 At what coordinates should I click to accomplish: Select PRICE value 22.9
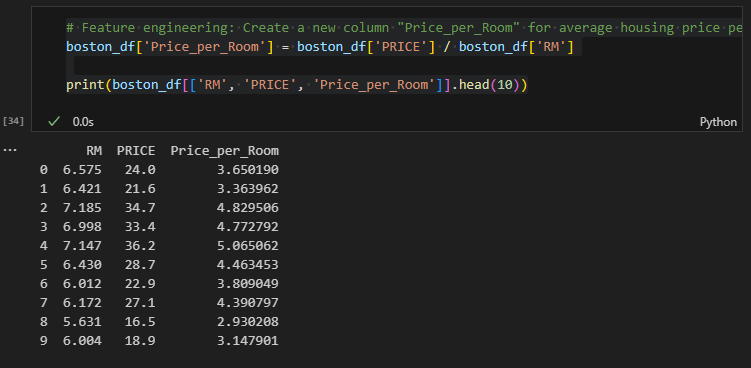coord(140,284)
